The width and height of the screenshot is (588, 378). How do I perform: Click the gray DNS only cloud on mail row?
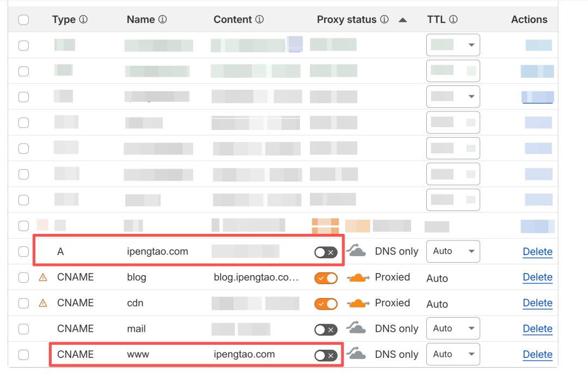tap(358, 329)
